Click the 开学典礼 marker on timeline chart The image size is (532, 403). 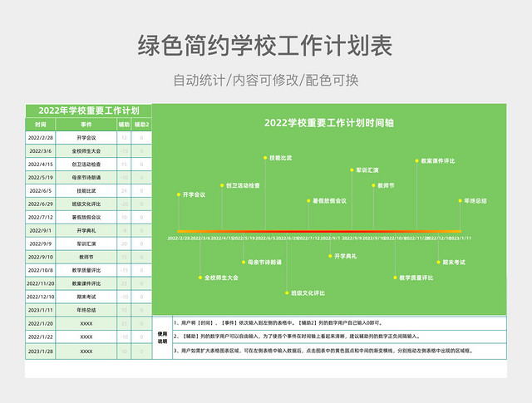point(330,256)
